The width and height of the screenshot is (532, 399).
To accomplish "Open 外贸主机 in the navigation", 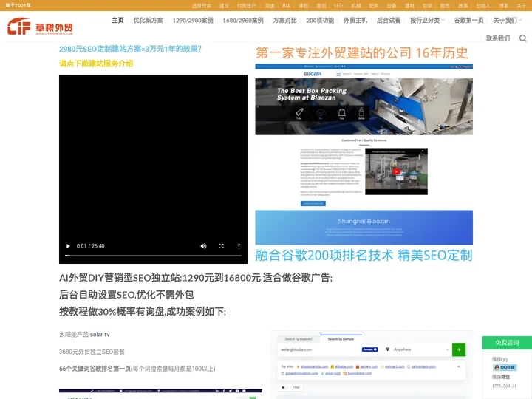I will (355, 21).
